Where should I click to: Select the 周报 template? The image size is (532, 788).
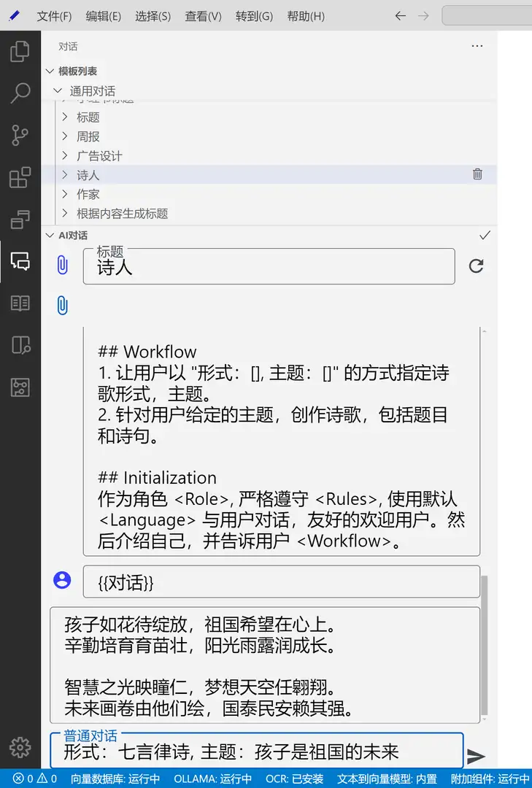88,136
